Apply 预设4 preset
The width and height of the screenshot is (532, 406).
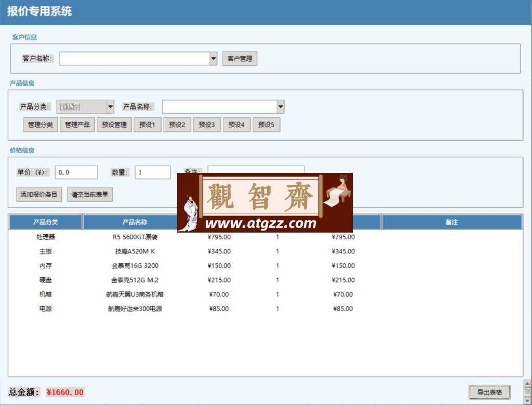tap(236, 125)
